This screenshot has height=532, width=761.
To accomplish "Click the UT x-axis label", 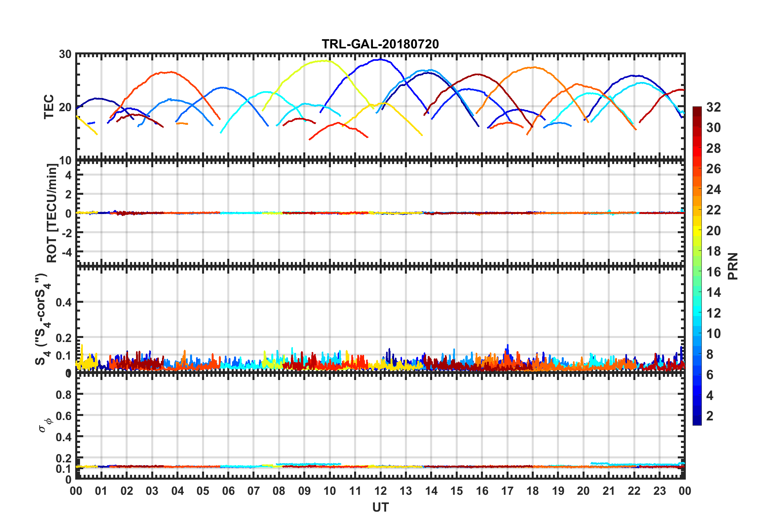I will 380,508.
